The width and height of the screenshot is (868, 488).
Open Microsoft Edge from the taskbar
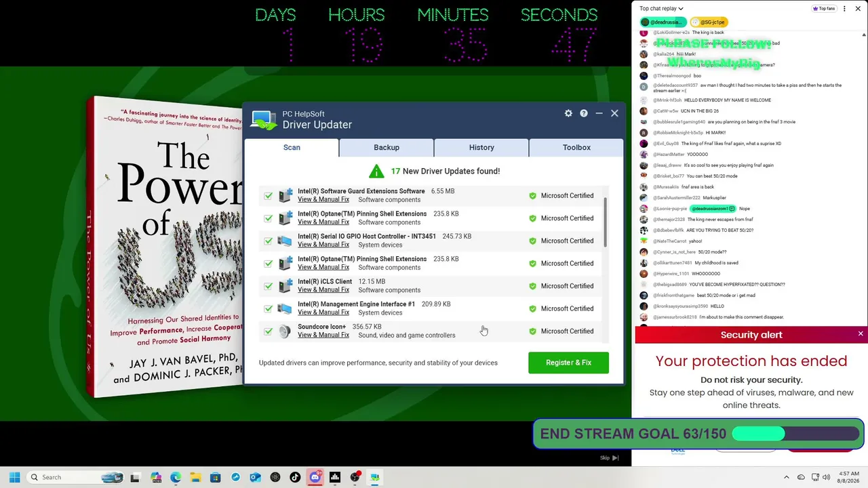coord(176,477)
